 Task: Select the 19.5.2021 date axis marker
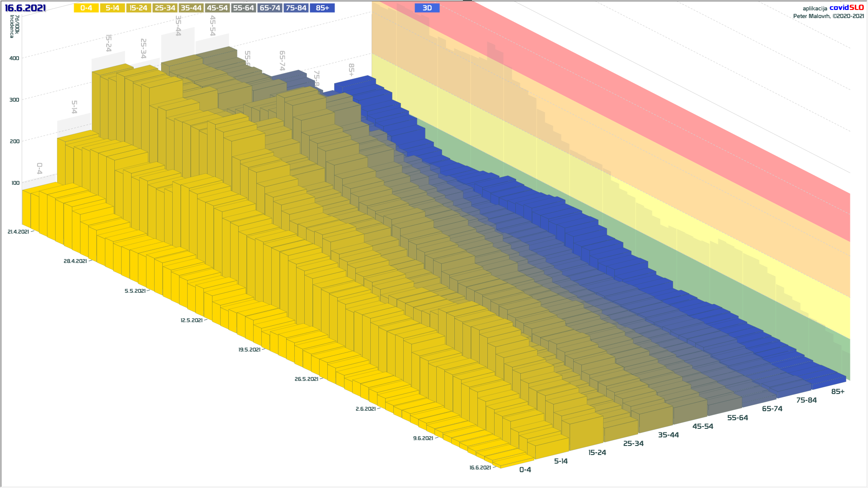click(249, 350)
